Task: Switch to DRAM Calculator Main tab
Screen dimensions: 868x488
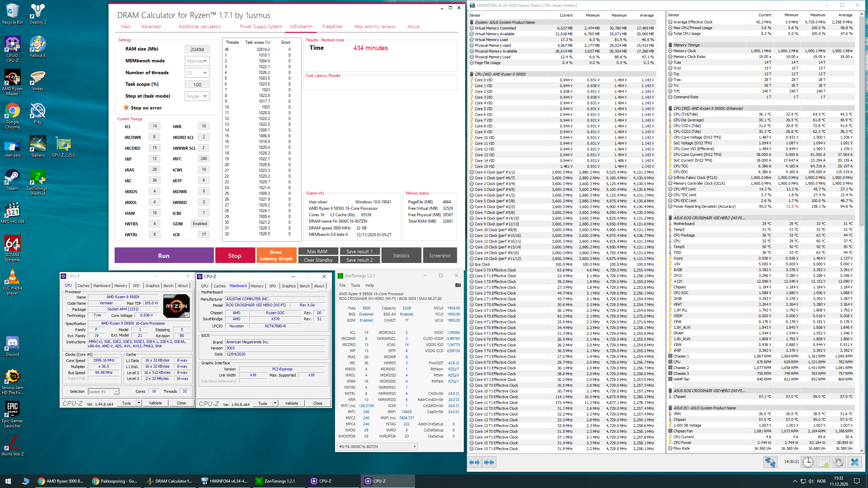Action: (125, 26)
